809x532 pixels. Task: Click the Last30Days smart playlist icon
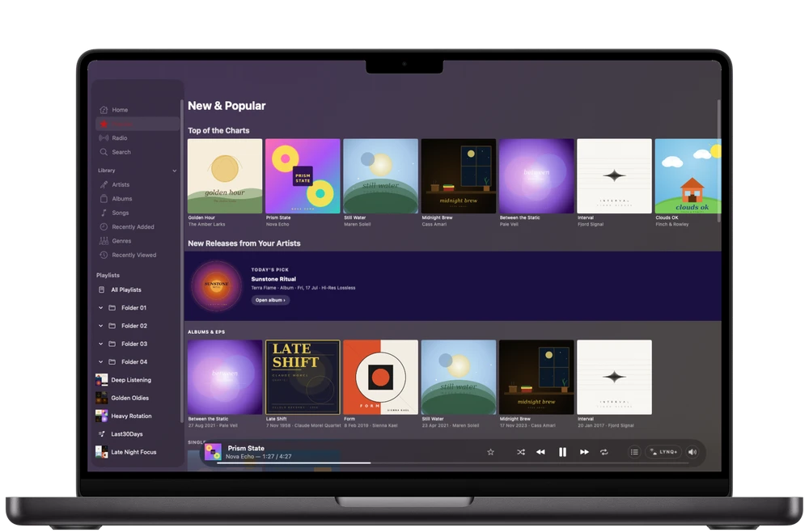coord(102,434)
